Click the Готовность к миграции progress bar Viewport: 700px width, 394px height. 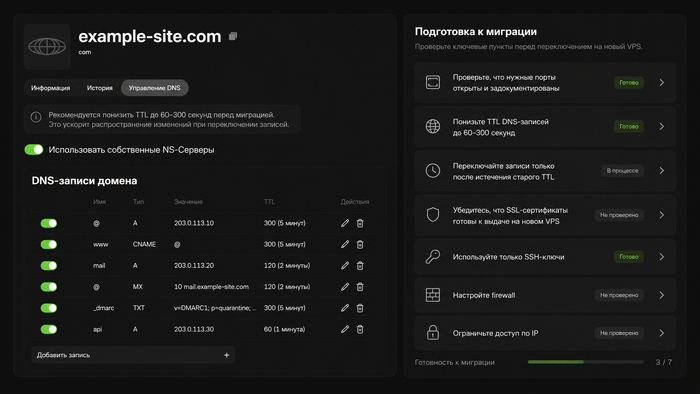pos(586,362)
